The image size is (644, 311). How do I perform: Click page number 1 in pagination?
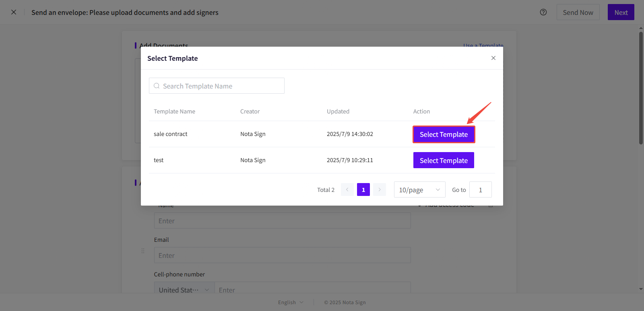[363, 189]
